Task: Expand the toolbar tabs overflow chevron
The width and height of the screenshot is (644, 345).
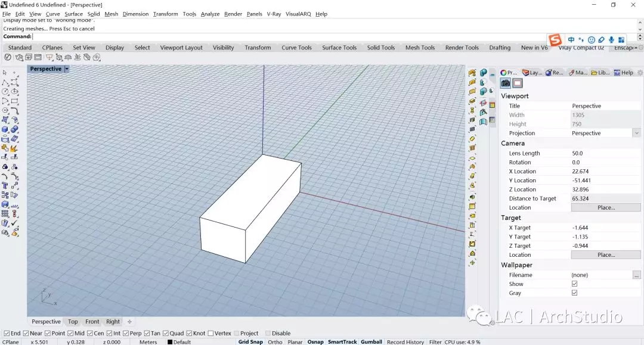Action: click(636, 48)
